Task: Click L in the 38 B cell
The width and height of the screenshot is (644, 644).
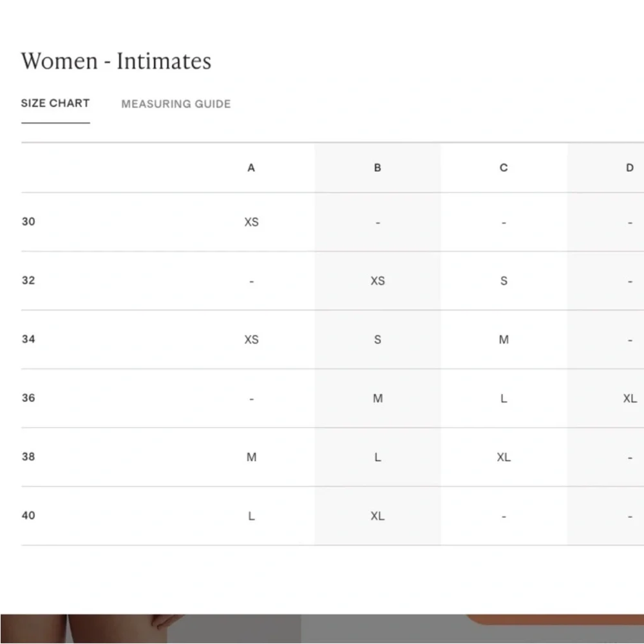Action: point(377,457)
